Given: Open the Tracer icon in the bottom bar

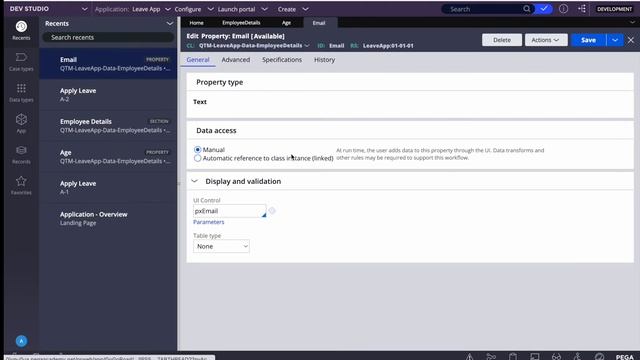Looking at the screenshot, I should (x=491, y=356).
